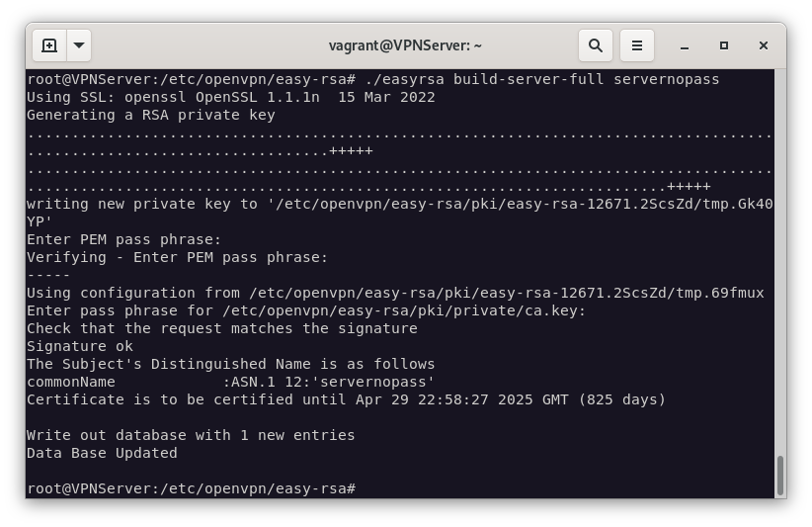The image size is (812, 527).
Task: Close the terminal window
Action: coord(764,45)
